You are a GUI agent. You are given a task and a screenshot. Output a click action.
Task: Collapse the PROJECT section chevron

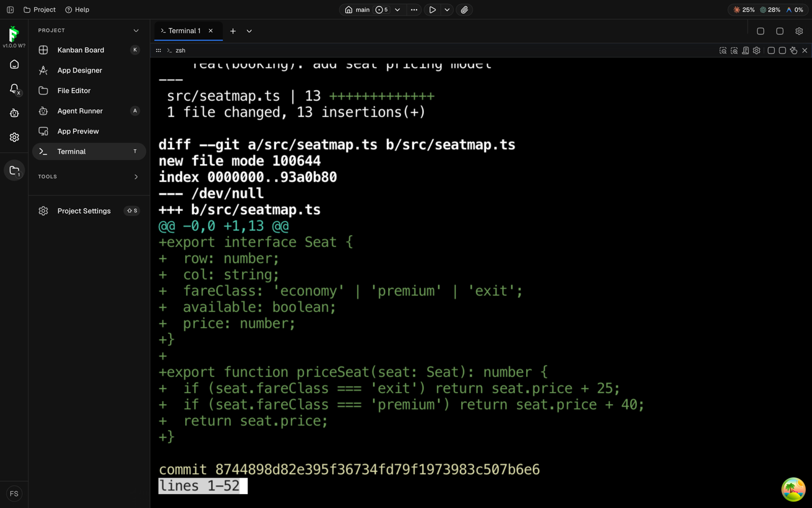[136, 31]
